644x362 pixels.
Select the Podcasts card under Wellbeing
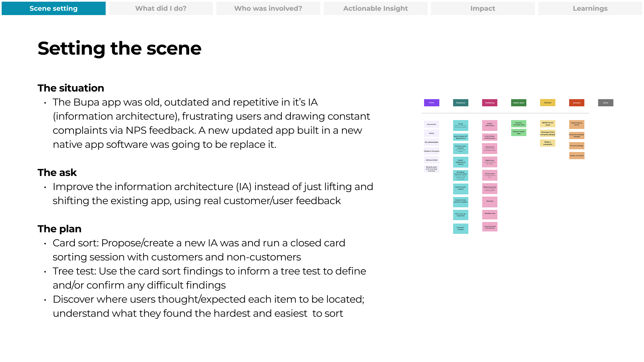490,201
